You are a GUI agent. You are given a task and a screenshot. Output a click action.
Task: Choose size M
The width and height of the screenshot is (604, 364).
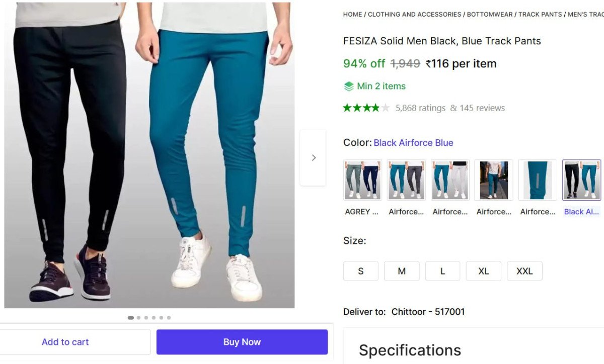pyautogui.click(x=402, y=271)
